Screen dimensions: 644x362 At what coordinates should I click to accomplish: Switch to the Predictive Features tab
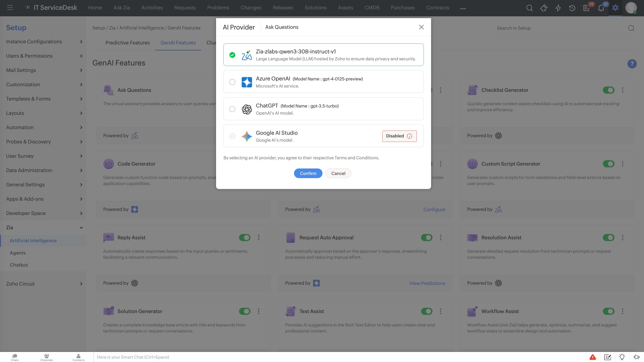[x=127, y=43]
